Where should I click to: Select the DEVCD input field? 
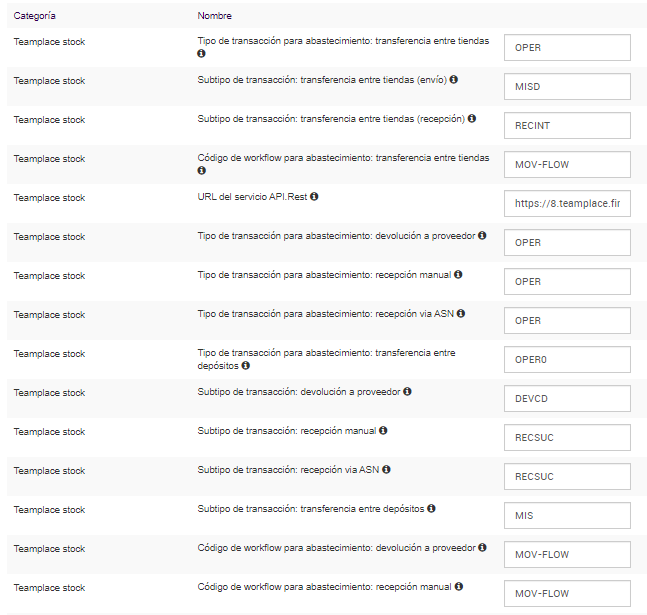tap(567, 399)
